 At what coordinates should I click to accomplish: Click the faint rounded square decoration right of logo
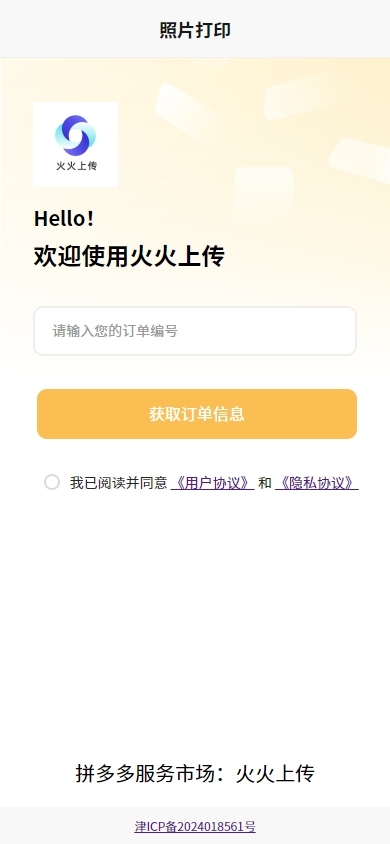[264, 195]
